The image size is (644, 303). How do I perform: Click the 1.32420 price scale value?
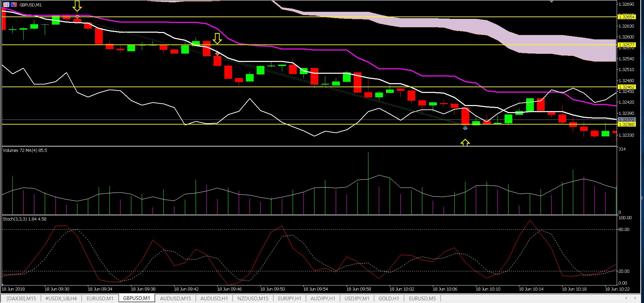(x=626, y=102)
